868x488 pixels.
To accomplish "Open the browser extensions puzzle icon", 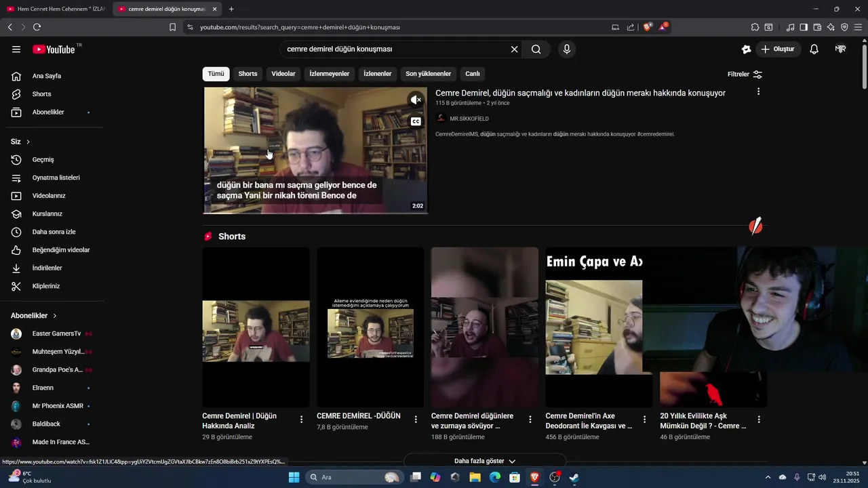I will [755, 27].
